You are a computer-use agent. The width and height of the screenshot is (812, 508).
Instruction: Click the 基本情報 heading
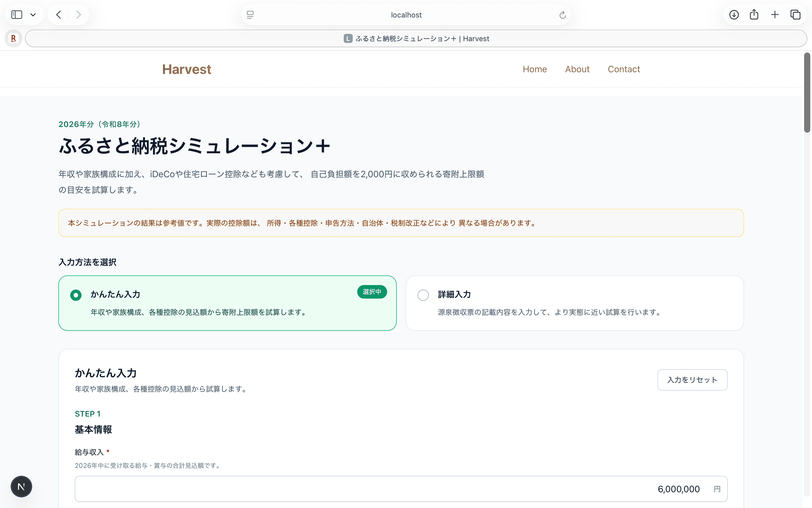pyautogui.click(x=93, y=429)
